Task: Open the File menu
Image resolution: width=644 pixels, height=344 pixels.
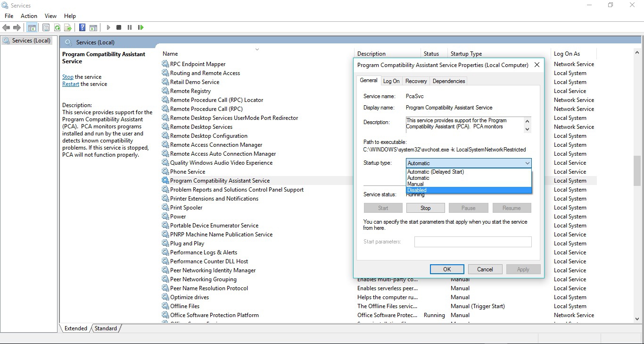Action: [9, 16]
